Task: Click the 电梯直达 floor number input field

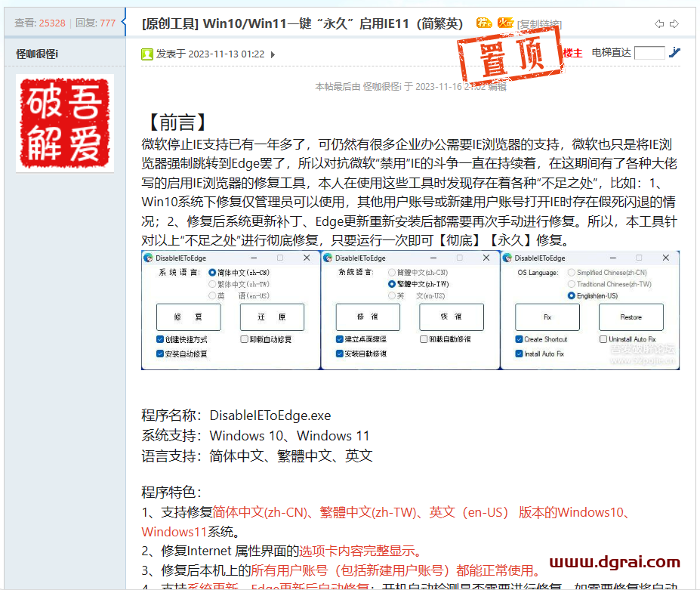Action: pos(649,53)
